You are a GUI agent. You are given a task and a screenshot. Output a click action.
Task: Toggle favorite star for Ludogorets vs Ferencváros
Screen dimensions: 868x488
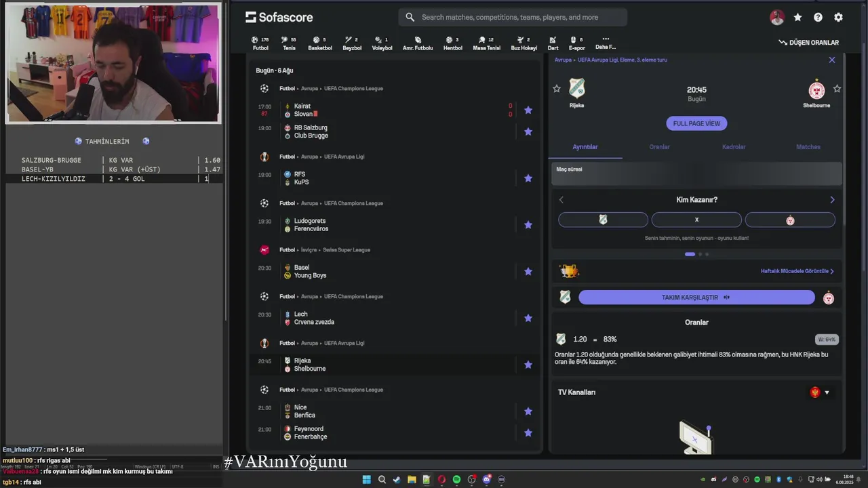click(528, 225)
